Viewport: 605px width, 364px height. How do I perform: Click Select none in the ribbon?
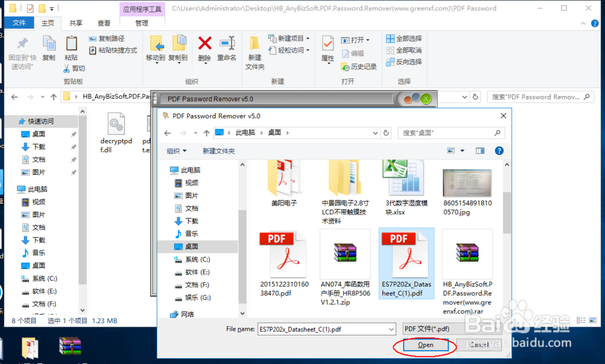point(404,50)
